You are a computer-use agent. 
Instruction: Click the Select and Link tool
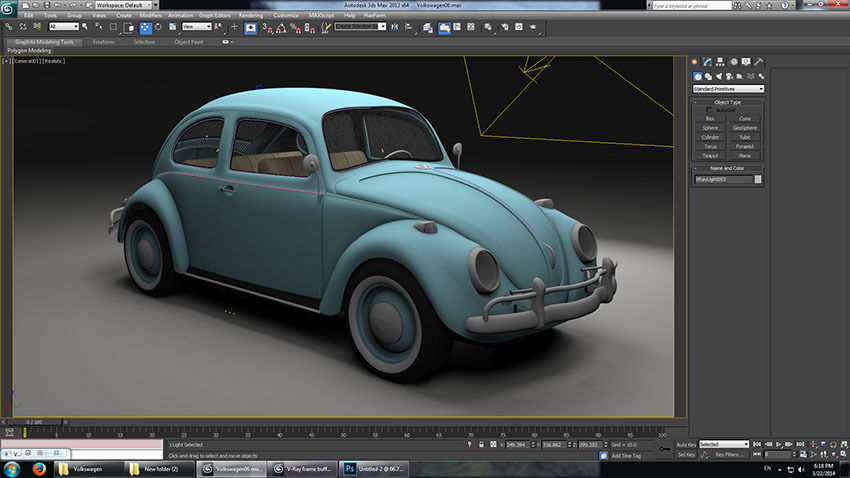(9, 27)
